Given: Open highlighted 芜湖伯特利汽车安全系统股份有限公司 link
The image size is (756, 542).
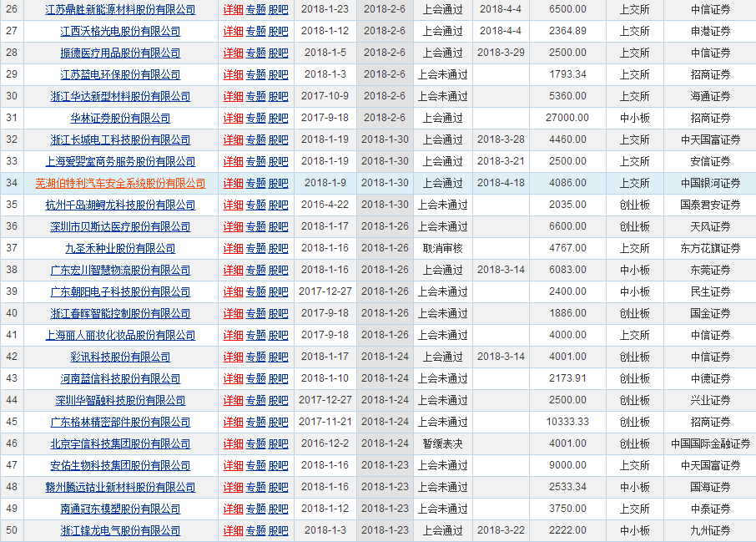Looking at the screenshot, I should tap(120, 184).
